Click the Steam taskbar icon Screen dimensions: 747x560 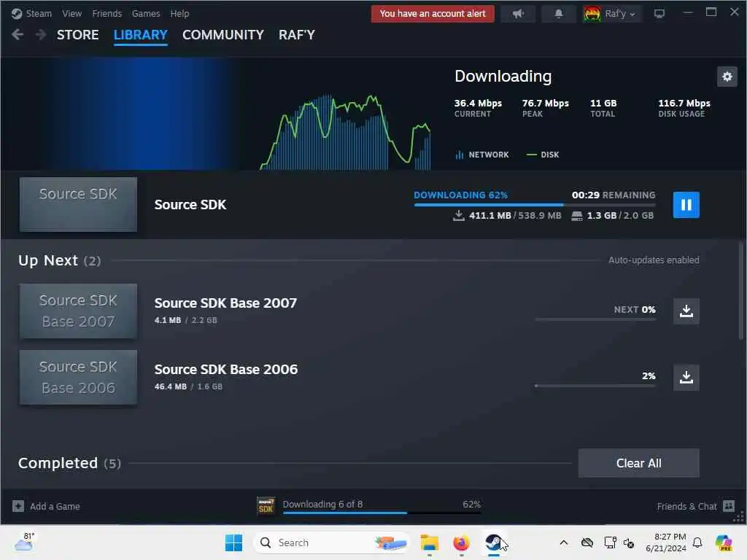pyautogui.click(x=494, y=542)
